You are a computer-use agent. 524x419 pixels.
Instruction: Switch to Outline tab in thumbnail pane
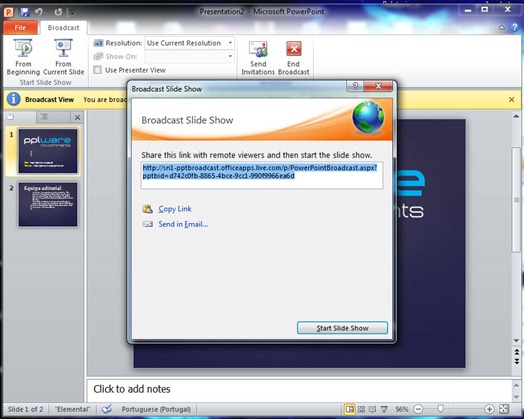pyautogui.click(x=44, y=117)
